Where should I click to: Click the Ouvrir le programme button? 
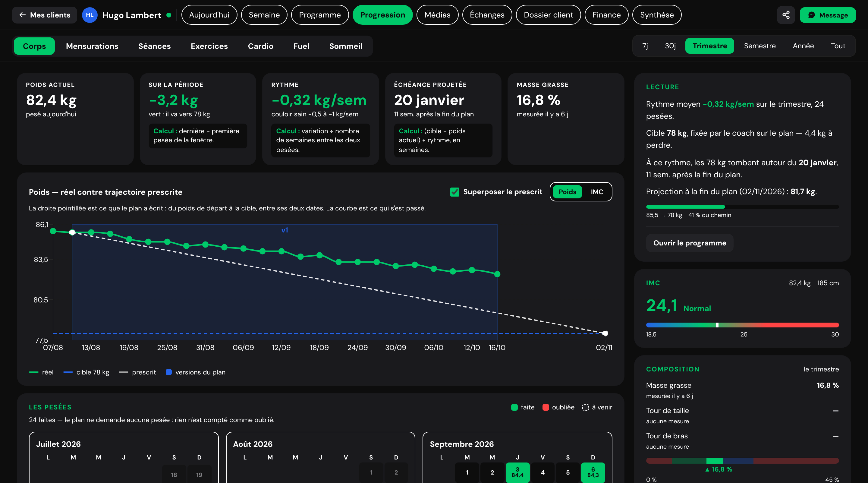pyautogui.click(x=689, y=243)
